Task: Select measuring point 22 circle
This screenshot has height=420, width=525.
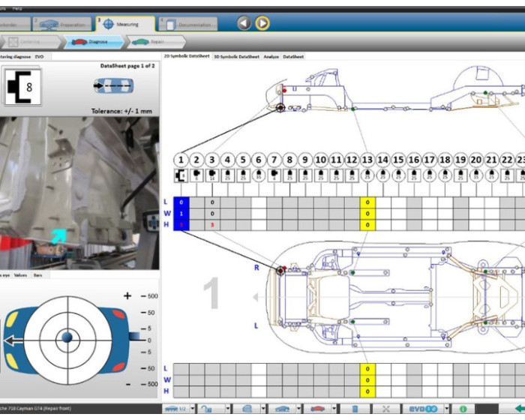Action: coord(507,160)
